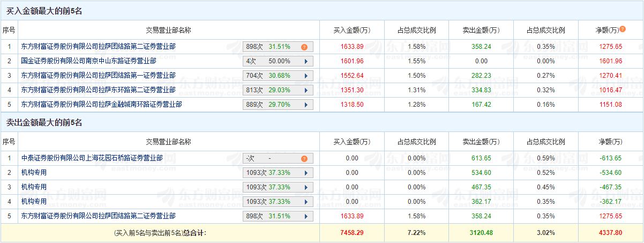Click the arrow icon beside 813次 29.03%
The image size is (644, 243).
pyautogui.click(x=306, y=90)
